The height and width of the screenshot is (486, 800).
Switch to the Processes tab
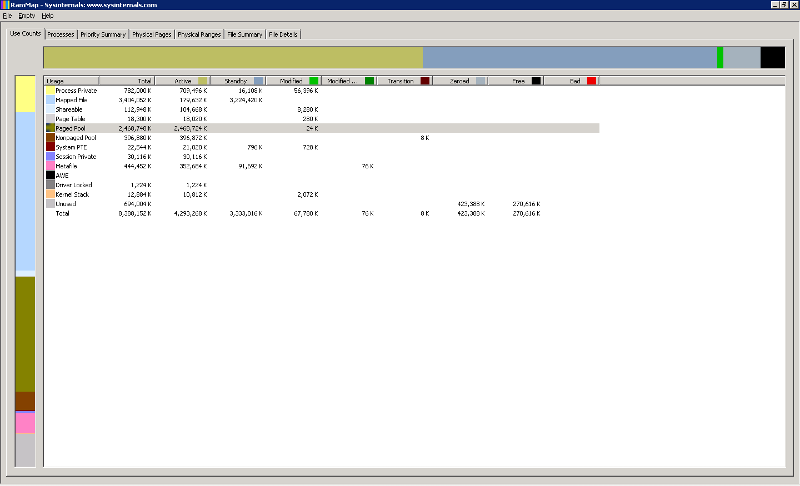point(61,35)
